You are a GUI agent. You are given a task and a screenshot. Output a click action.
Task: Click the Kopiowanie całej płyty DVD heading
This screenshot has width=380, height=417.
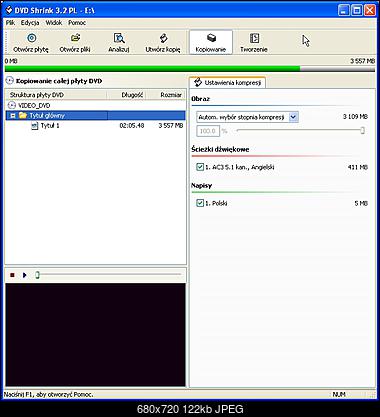pos(59,81)
